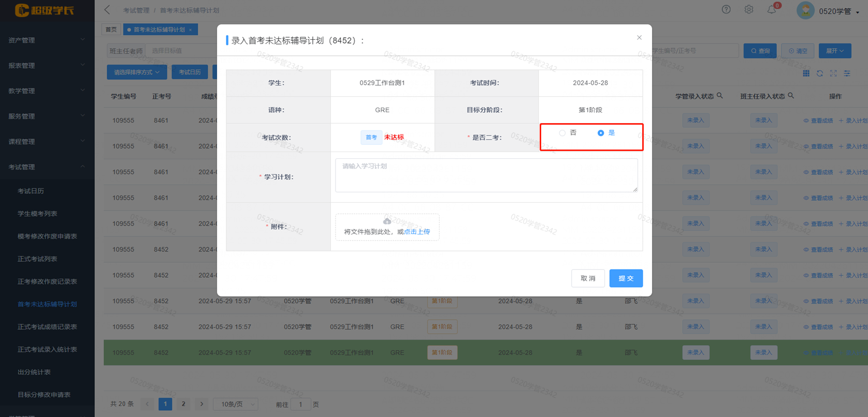The height and width of the screenshot is (417, 868).
Task: Click the back arrow in the breadcrumb bar
Action: pyautogui.click(x=107, y=10)
